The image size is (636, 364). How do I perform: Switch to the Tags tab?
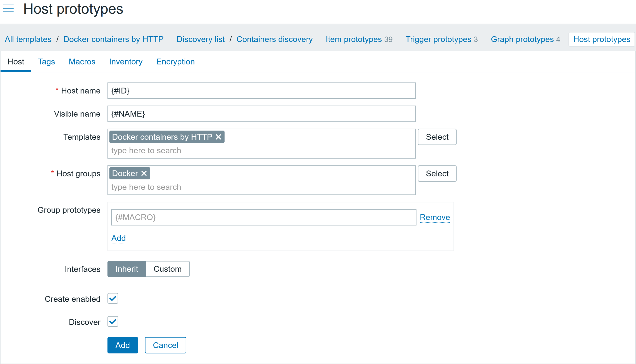click(46, 62)
